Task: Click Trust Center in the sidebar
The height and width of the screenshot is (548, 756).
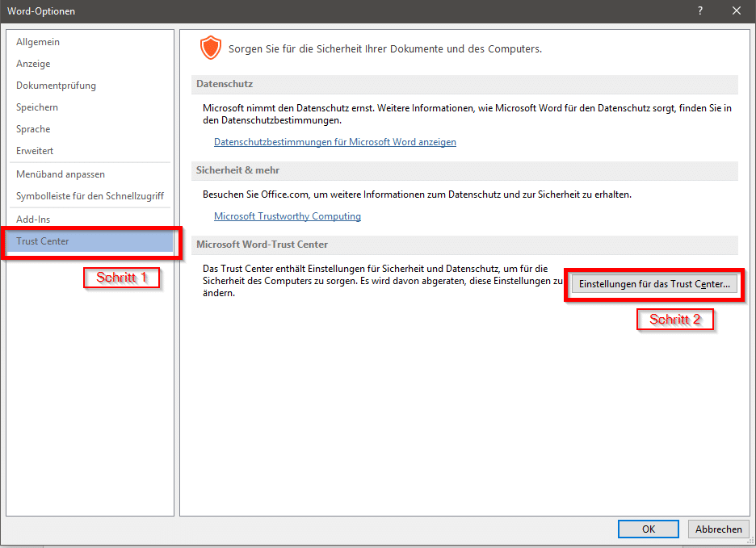Action: point(43,241)
